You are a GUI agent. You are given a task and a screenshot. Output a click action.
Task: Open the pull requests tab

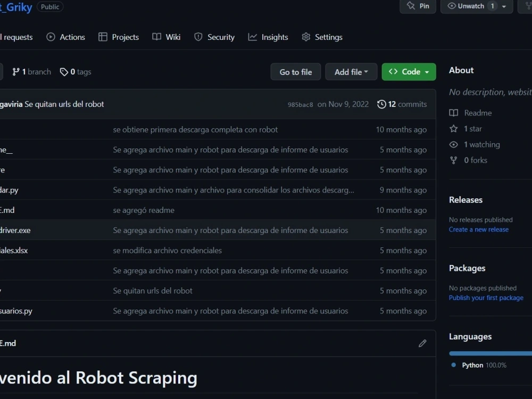[x=16, y=37]
